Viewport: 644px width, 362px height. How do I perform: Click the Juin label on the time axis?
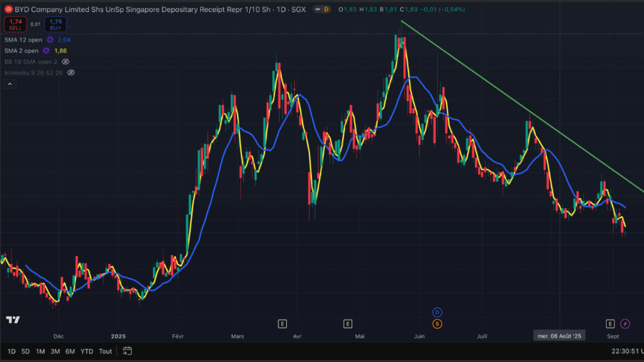pos(419,336)
